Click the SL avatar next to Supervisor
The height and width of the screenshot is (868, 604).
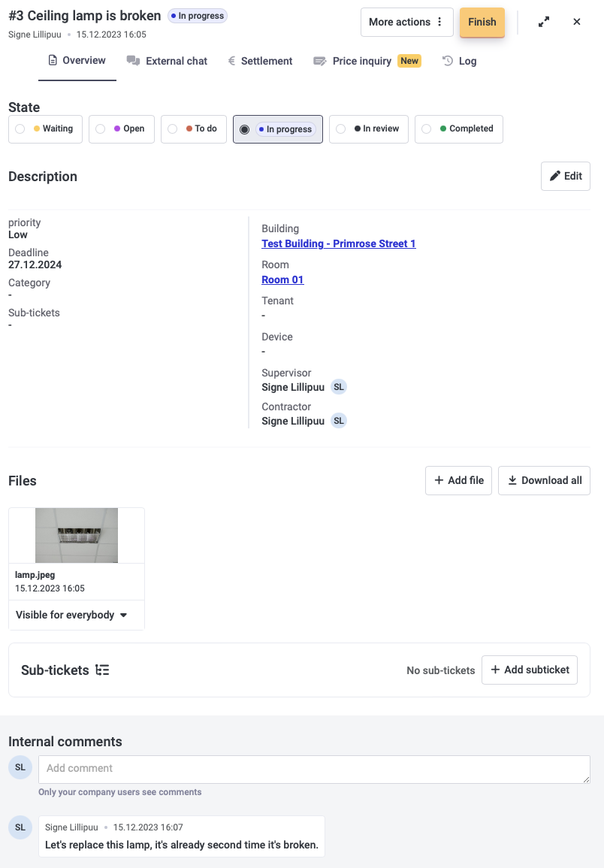[x=339, y=387]
